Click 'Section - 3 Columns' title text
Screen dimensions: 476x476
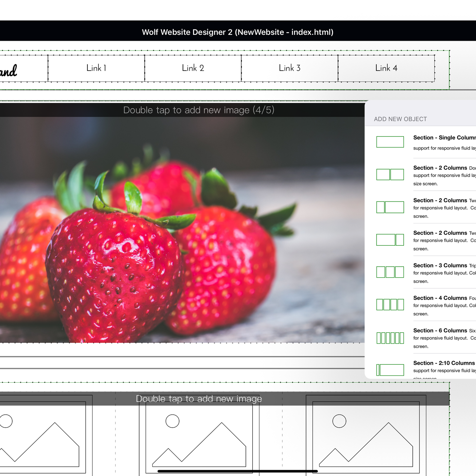click(440, 265)
